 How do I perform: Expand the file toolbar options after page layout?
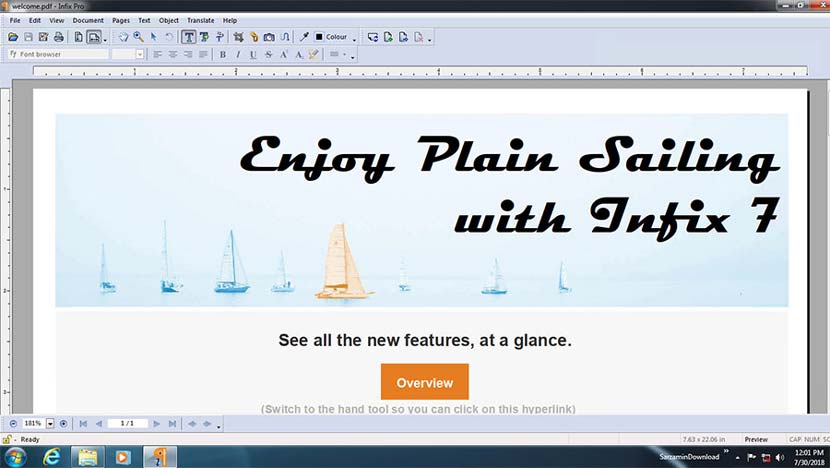point(105,38)
